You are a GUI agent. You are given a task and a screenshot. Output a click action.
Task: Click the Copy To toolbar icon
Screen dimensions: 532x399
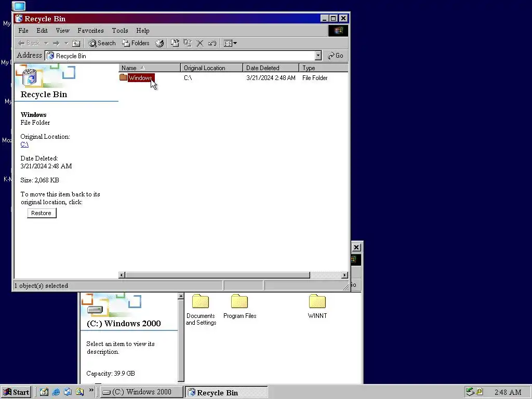pos(187,43)
